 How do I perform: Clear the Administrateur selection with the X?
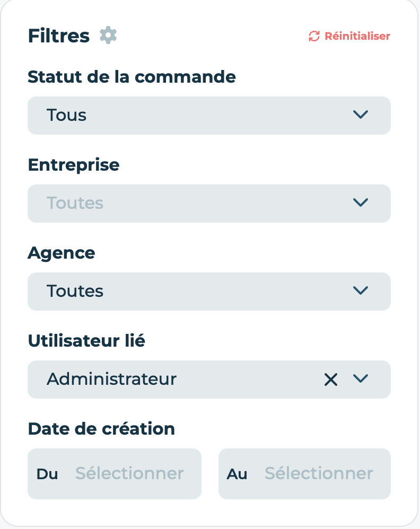[x=330, y=380]
